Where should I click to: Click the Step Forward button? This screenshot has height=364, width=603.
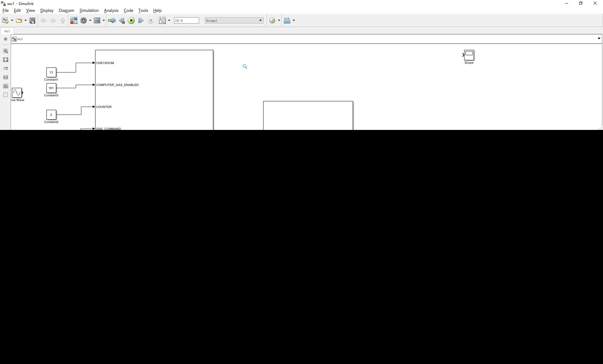[x=141, y=20]
